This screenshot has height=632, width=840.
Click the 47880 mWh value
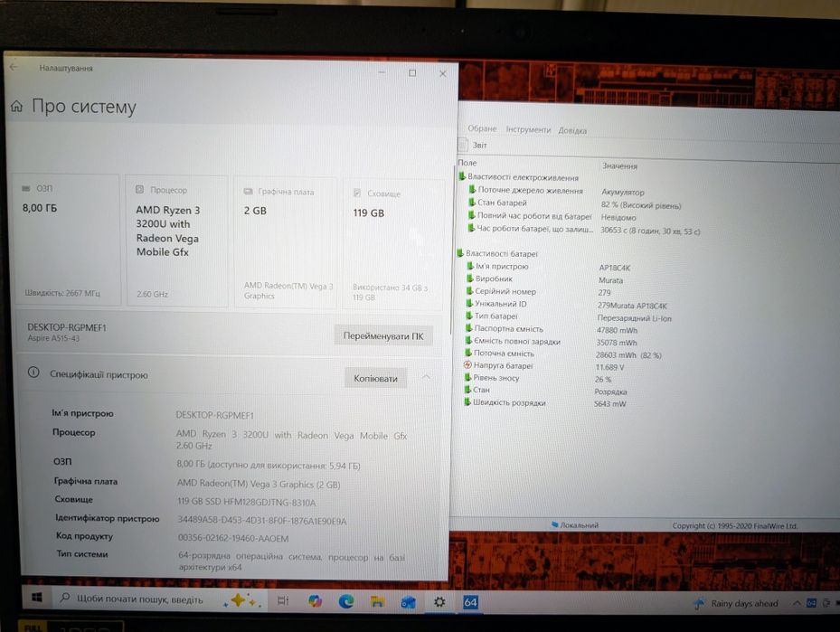[x=618, y=330]
